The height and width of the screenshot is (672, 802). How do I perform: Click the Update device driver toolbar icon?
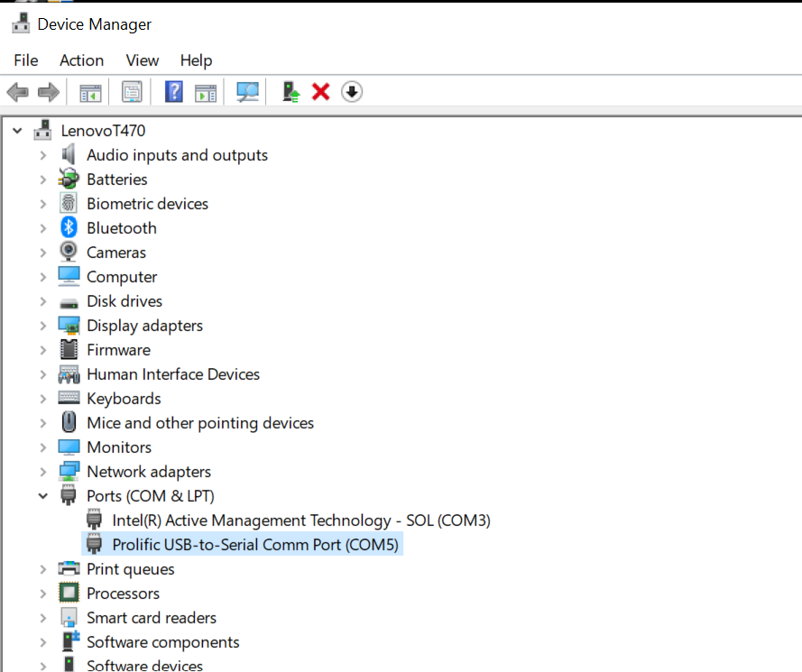click(x=290, y=92)
